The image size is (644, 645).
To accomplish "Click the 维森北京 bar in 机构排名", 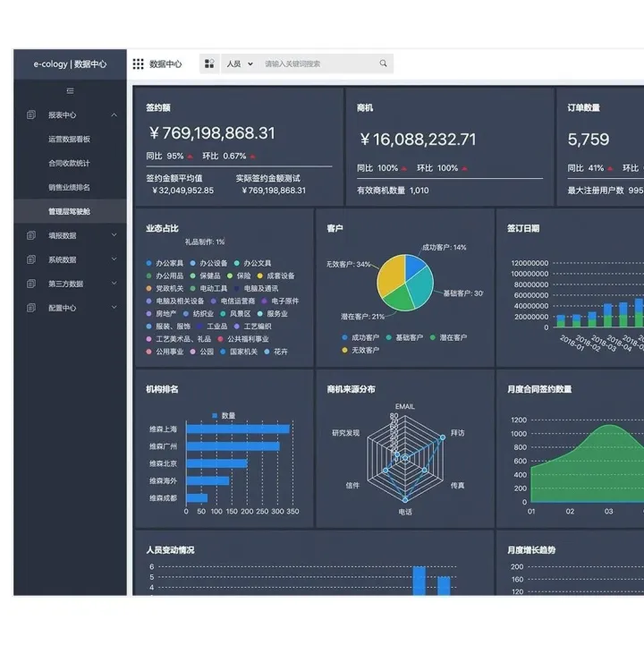I will point(216,463).
